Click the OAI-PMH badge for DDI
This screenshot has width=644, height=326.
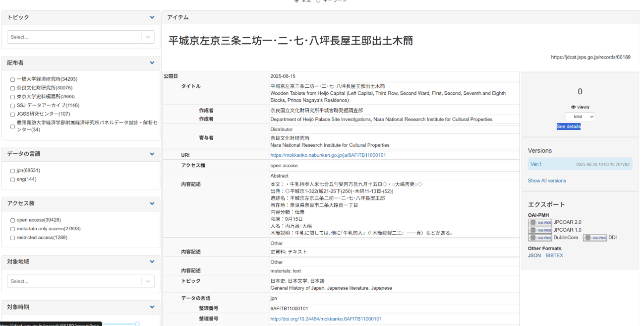[x=594, y=238]
